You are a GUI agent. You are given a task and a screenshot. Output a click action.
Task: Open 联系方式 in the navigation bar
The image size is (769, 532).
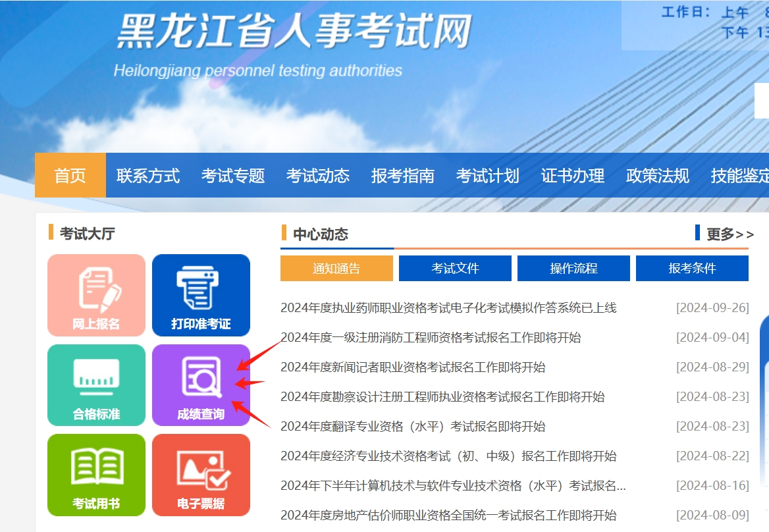[148, 176]
